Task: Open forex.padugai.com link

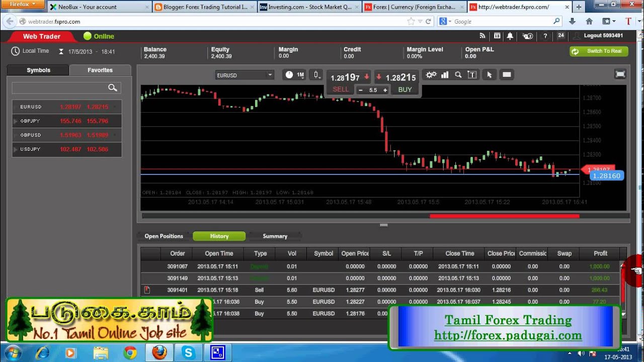Action: [508, 335]
